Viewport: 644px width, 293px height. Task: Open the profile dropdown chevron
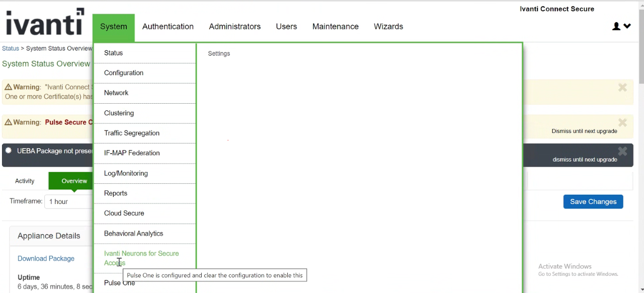(627, 26)
